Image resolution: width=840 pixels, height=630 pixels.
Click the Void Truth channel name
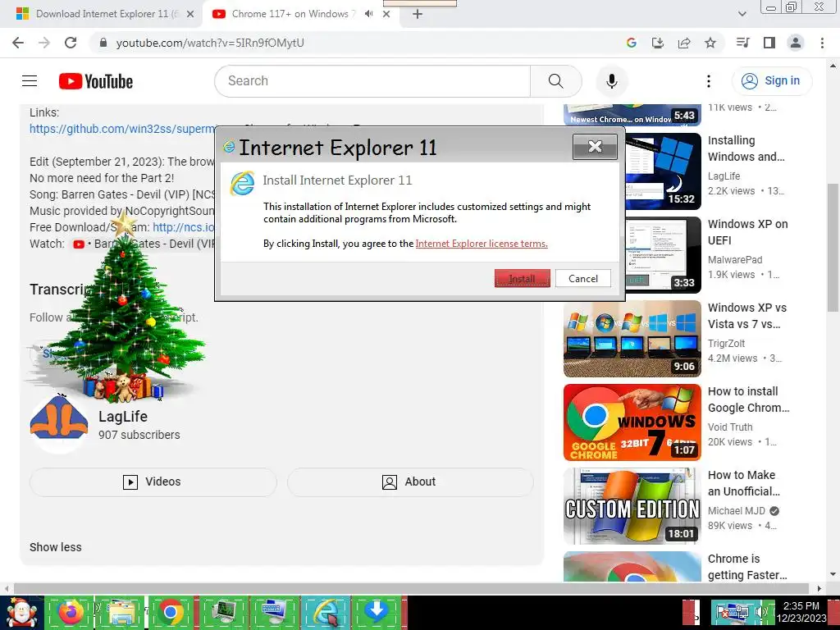click(729, 427)
